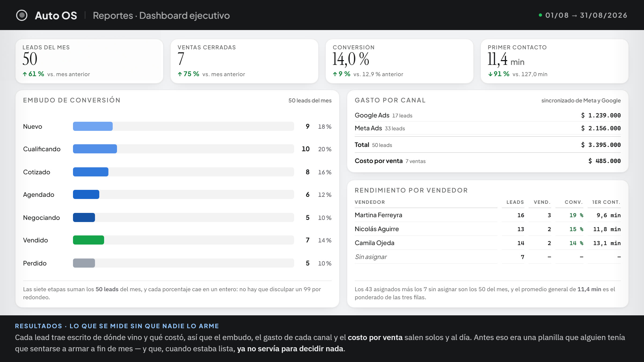Click the Agendado funnel bar
Image resolution: width=644 pixels, height=362 pixels.
86,194
